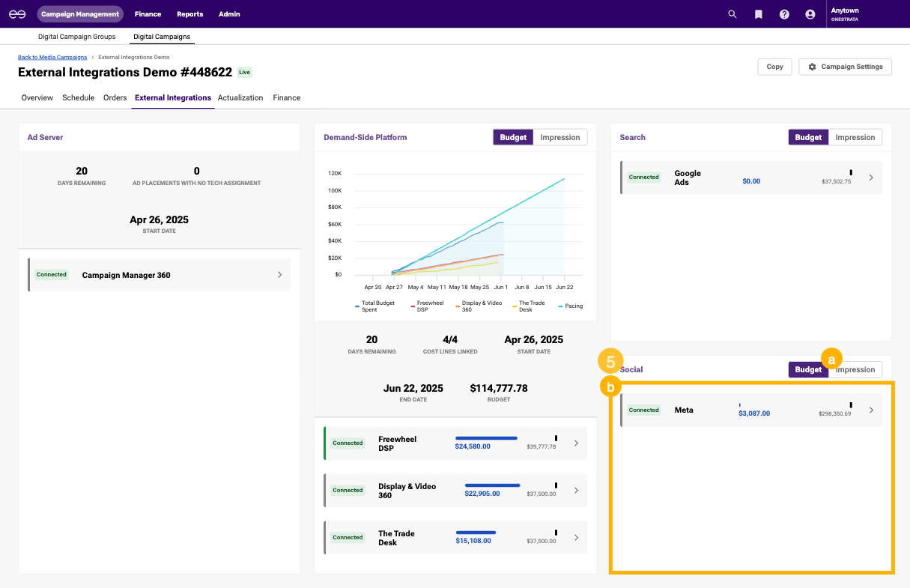Click the Freewheel DSP budget progress bar
The width and height of the screenshot is (910, 588).
click(x=486, y=438)
